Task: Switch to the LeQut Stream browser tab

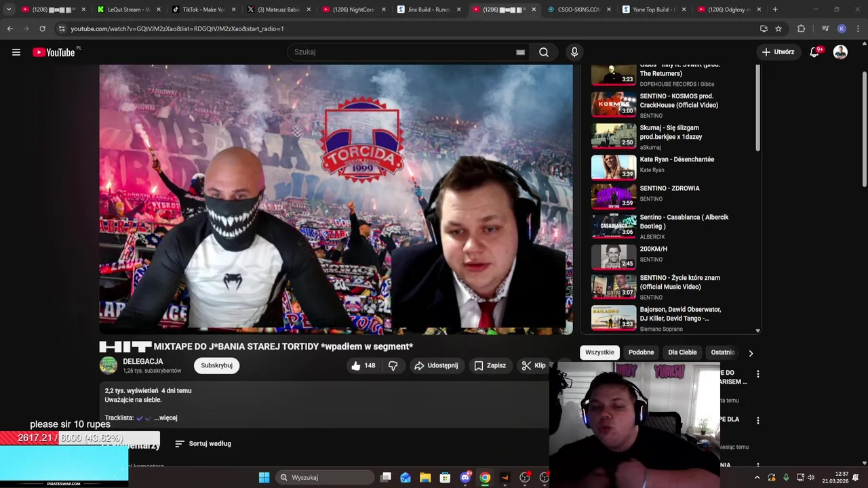Action: click(128, 9)
